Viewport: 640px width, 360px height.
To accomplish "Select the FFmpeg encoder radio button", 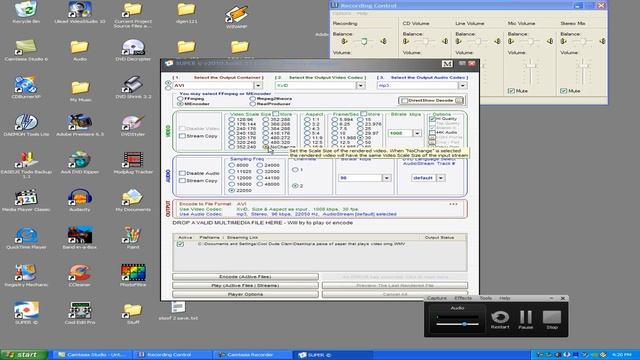I will coord(180,99).
